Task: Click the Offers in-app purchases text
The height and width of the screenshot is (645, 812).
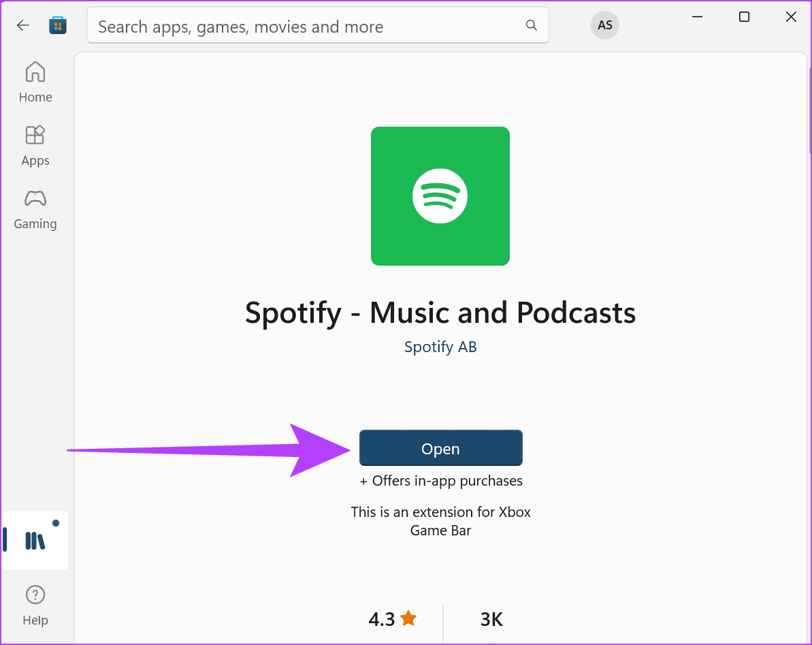Action: click(441, 481)
